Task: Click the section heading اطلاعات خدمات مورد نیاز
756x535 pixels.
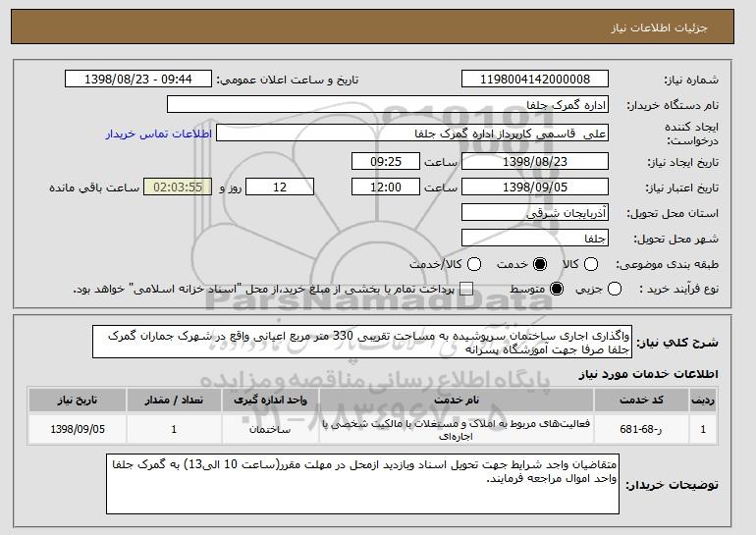Action: coord(648,374)
